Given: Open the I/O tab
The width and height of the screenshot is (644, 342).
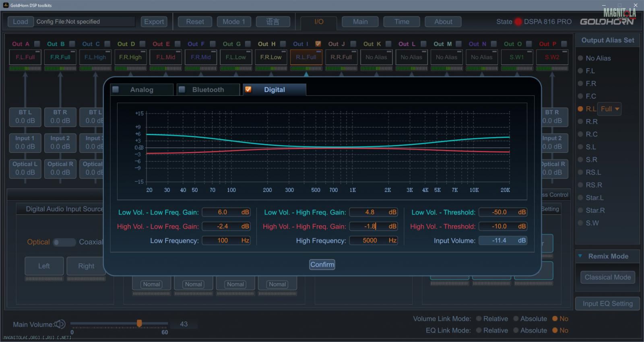Looking at the screenshot, I should pos(319,22).
